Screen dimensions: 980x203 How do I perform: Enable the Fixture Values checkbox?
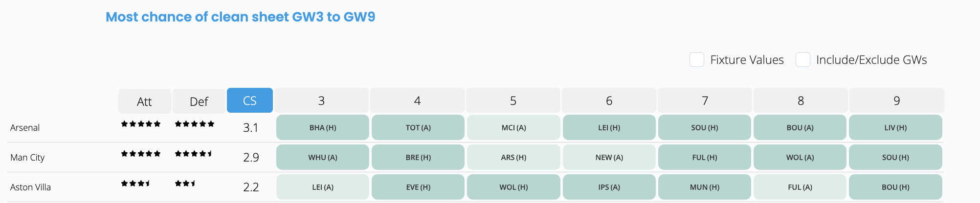coord(696,60)
